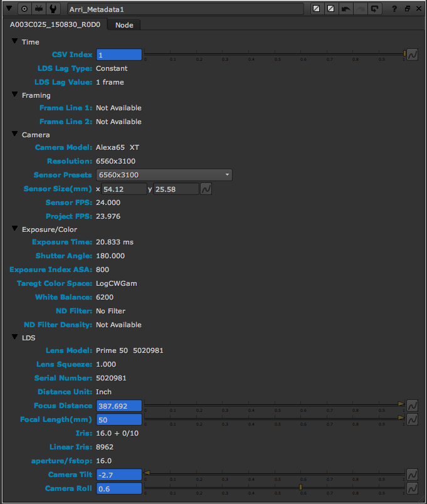427x504 pixels.
Task: Open the Sensor Presets dropdown
Action: click(x=164, y=175)
